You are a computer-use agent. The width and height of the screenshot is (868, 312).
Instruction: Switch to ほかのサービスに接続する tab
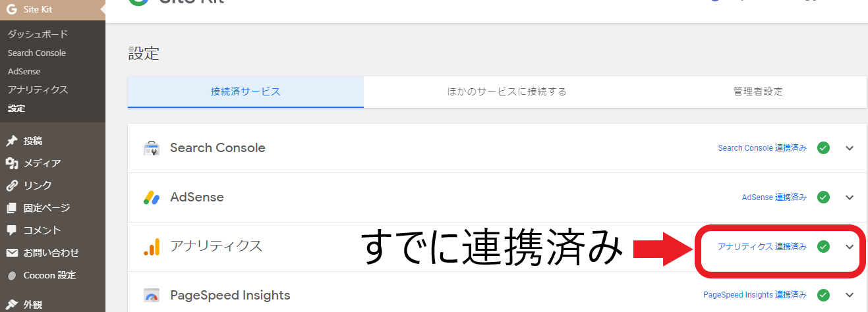click(506, 91)
